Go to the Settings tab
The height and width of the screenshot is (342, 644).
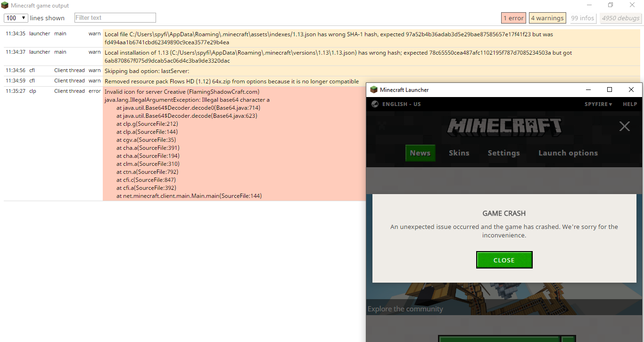coord(504,153)
